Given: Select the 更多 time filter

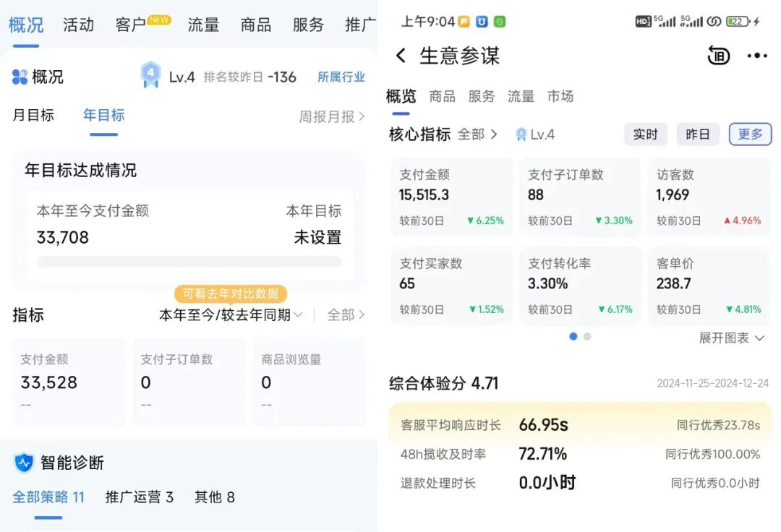Looking at the screenshot, I should (750, 134).
